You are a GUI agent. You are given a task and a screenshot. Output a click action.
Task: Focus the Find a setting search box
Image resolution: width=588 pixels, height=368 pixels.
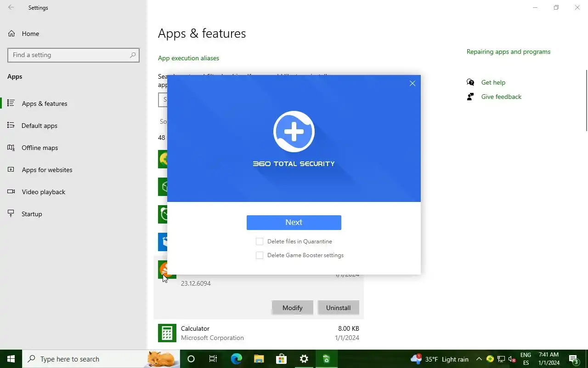(x=73, y=55)
